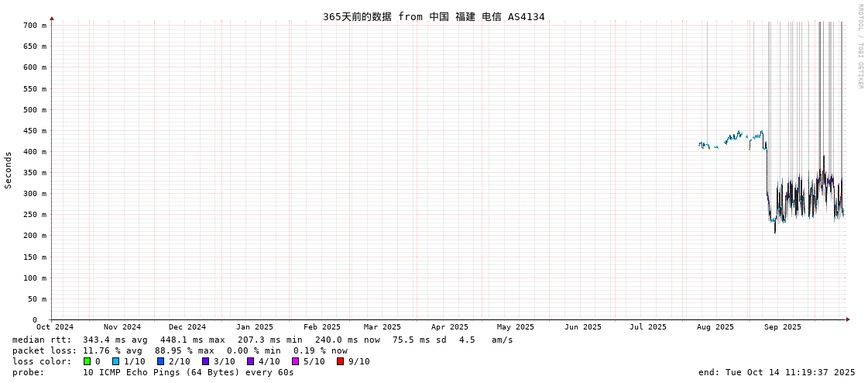The width and height of the screenshot is (868, 383).
Task: Click the 700 m y-axis tick label
Action: pos(34,26)
